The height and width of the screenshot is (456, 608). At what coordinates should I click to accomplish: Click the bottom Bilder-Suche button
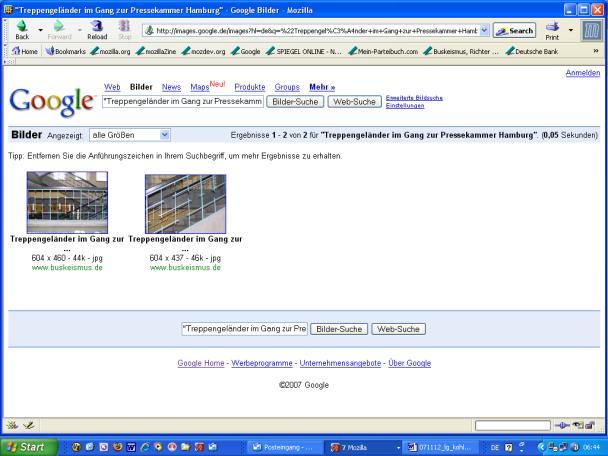[x=339, y=329]
